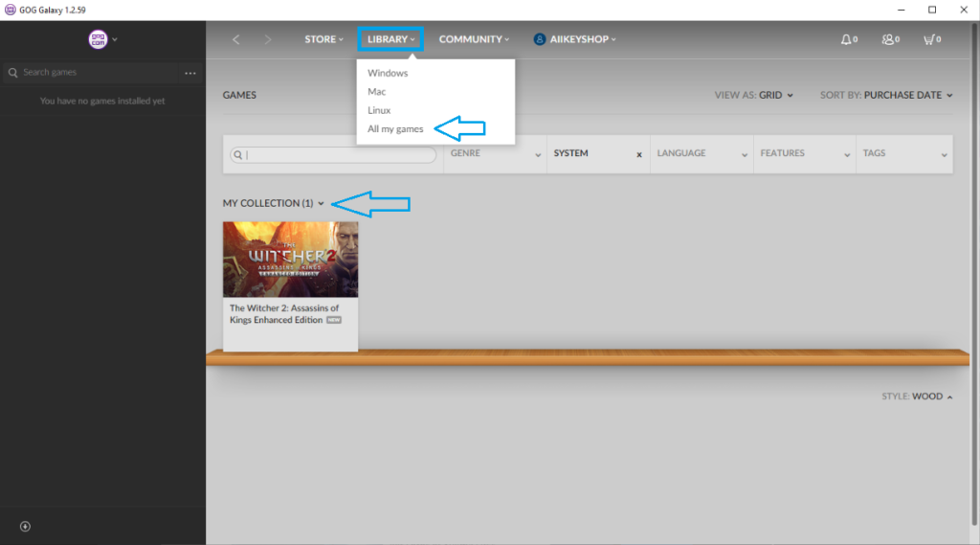Collapse the MY COLLECTION section

(274, 203)
